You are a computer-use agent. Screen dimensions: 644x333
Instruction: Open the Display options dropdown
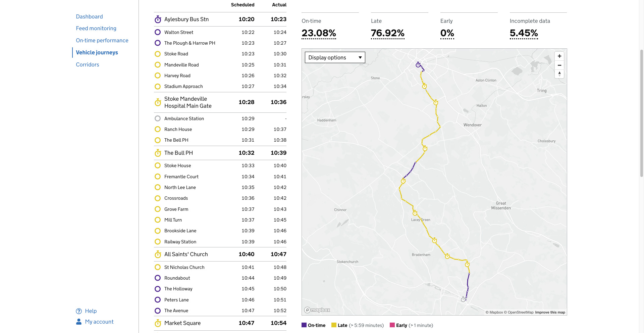click(334, 57)
